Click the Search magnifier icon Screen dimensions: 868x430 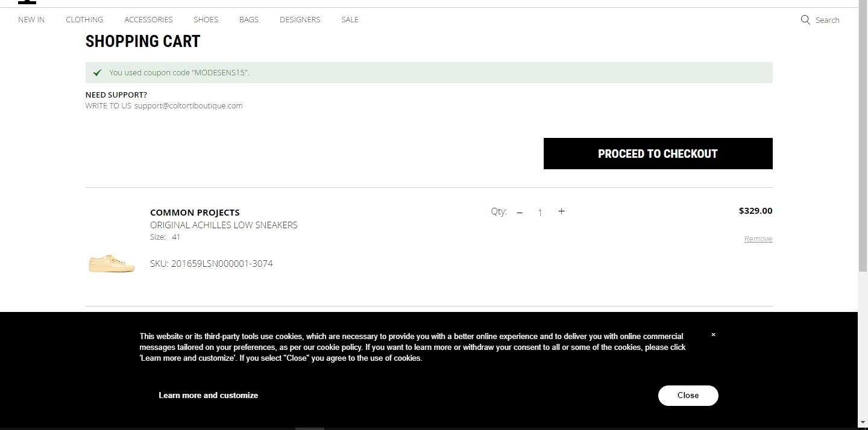(x=805, y=20)
